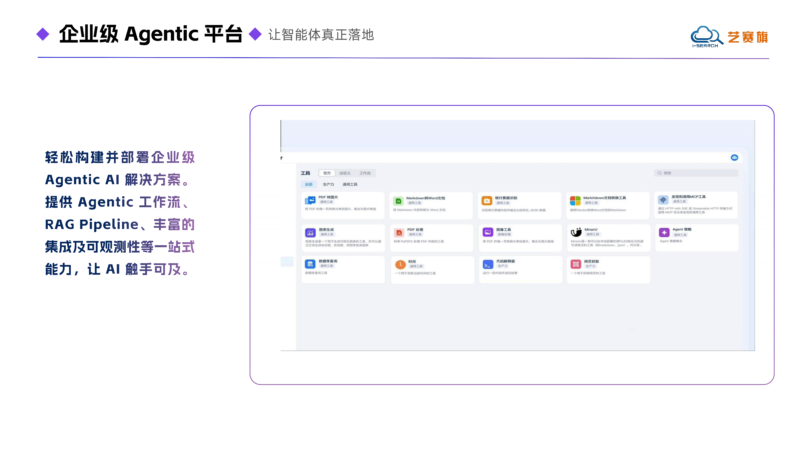This screenshot has height=450, width=800.
Task: Click the blue cloud avatar icon
Action: click(734, 158)
